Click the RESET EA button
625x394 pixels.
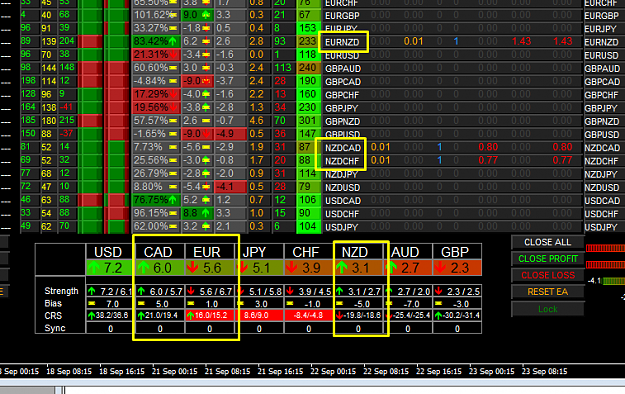click(547, 292)
